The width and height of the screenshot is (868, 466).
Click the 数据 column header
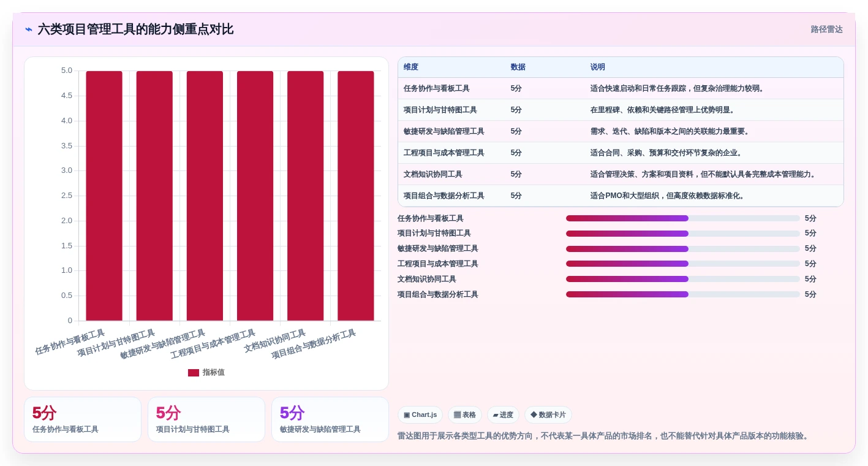(x=518, y=67)
